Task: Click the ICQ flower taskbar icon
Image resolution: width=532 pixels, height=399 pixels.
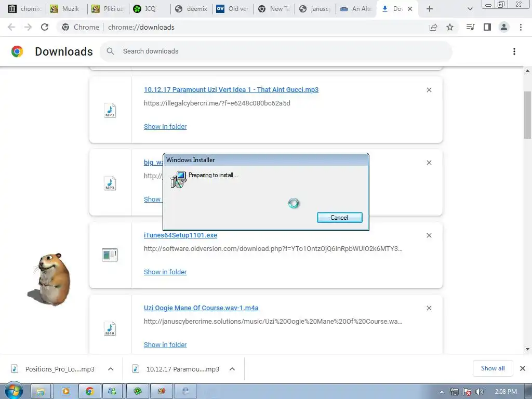Action: coord(137,391)
